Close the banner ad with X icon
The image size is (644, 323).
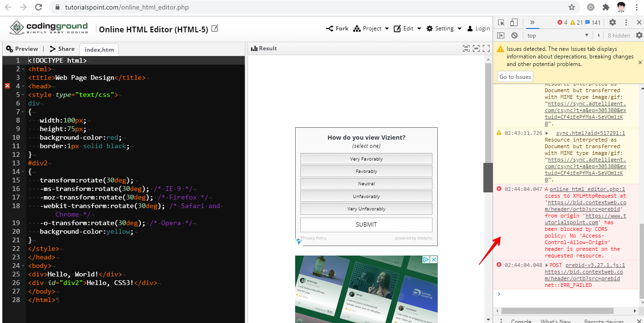(434, 259)
